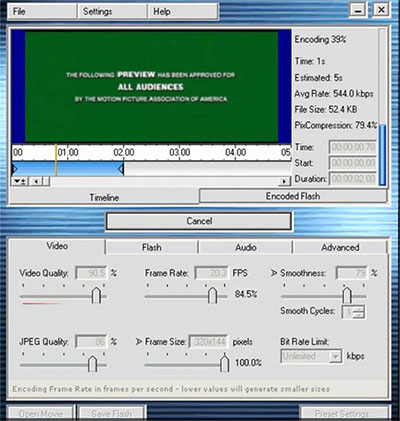Image resolution: width=400 pixels, height=421 pixels.
Task: Adjust the JPEG Quality slider handle
Action: (92, 364)
